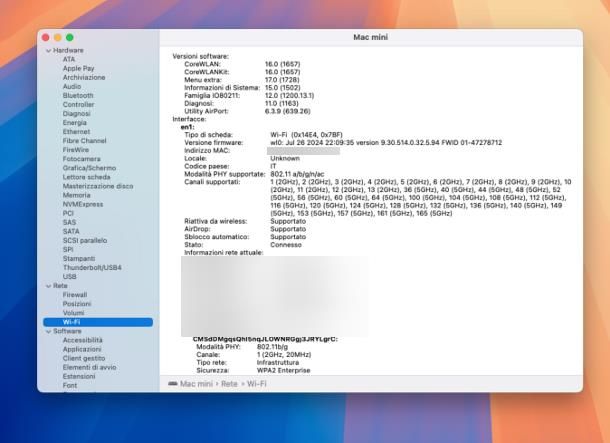
Task: Click the Canali supportati label
Action: 212,182
